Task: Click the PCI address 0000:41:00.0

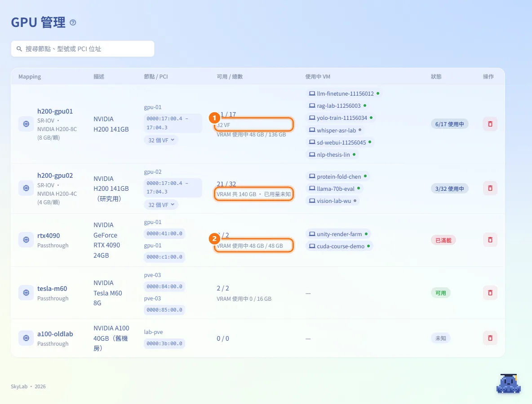Action: click(164, 233)
